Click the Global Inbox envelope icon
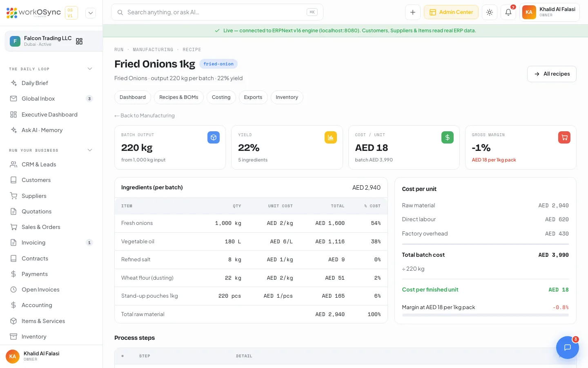588x368 pixels. pyautogui.click(x=13, y=99)
